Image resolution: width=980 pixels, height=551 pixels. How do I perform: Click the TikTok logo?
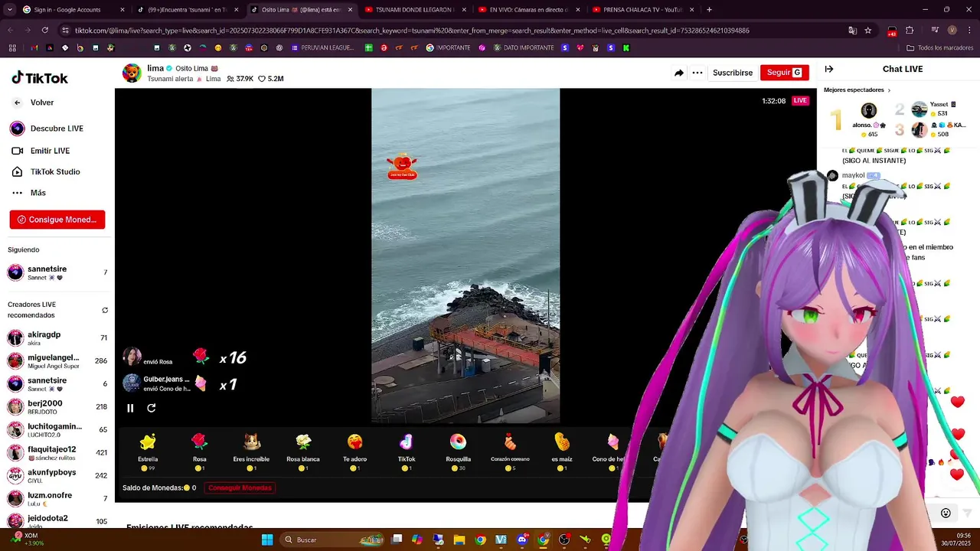pyautogui.click(x=40, y=78)
